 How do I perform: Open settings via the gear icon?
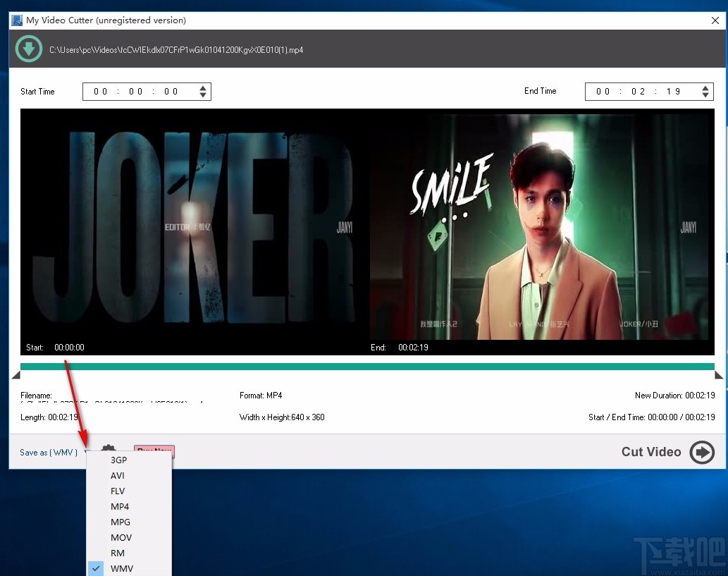click(x=109, y=448)
